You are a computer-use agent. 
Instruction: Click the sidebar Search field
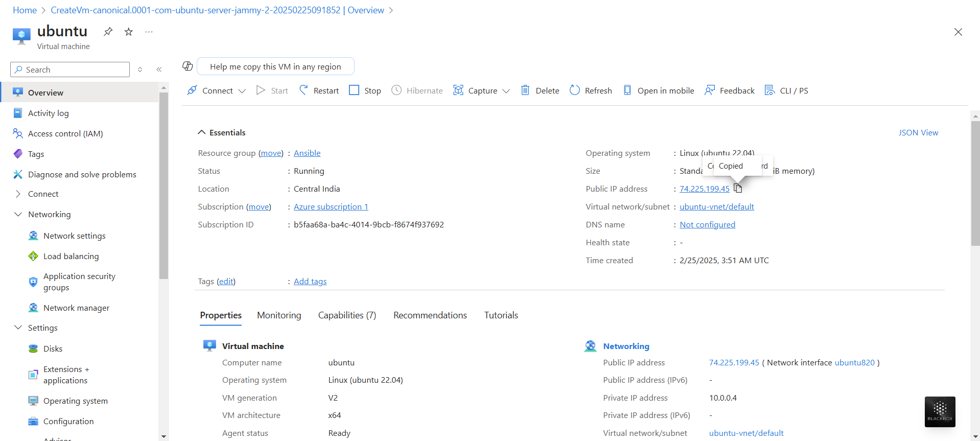point(70,69)
